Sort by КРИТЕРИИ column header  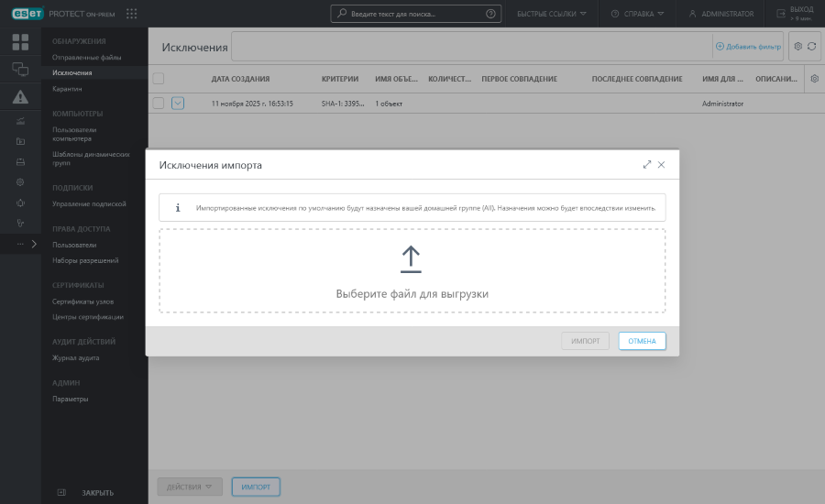coord(340,79)
